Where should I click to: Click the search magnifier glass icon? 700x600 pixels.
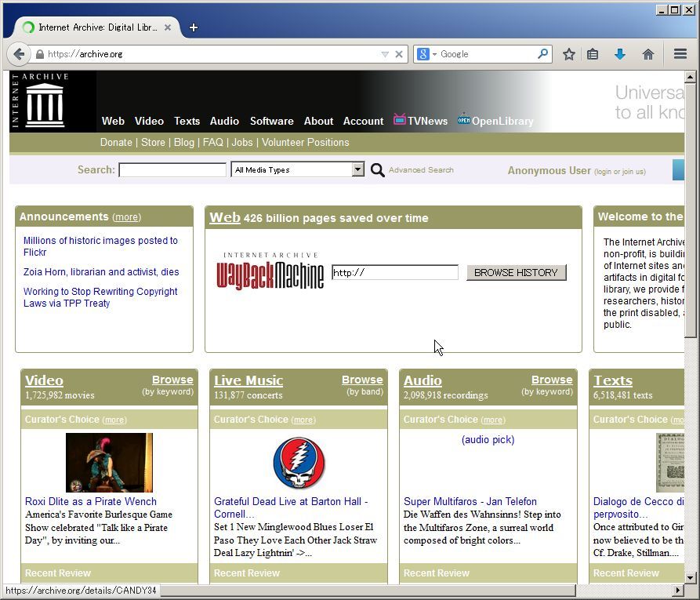[377, 169]
